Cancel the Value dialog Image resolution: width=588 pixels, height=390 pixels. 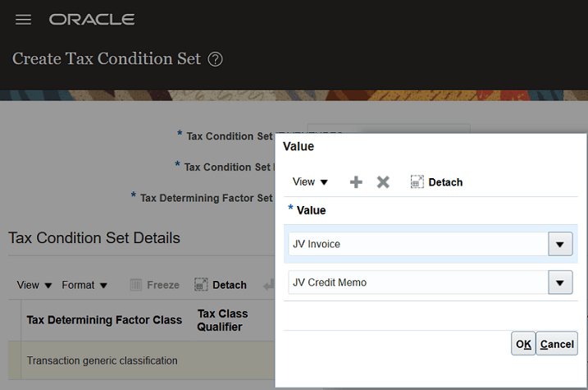click(557, 344)
